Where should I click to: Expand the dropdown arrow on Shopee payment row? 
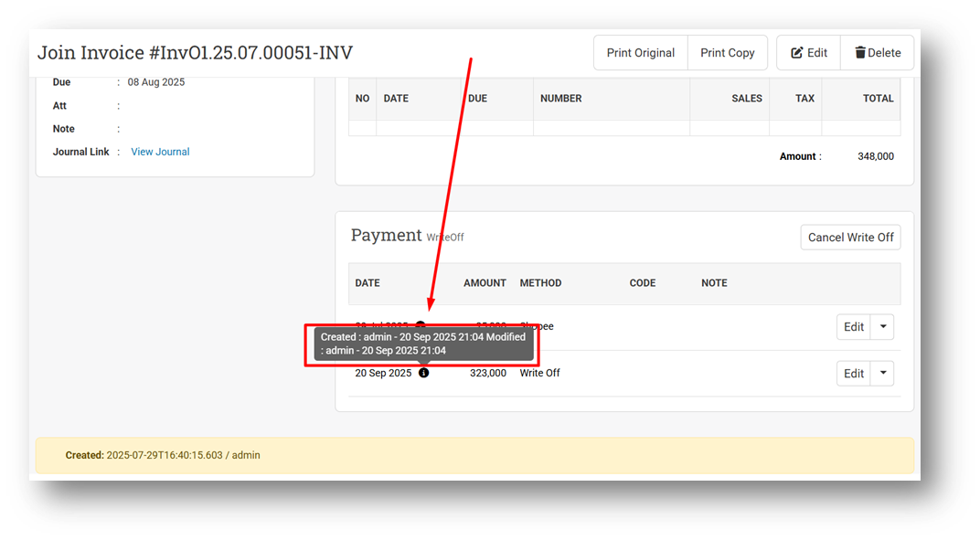[x=882, y=327]
